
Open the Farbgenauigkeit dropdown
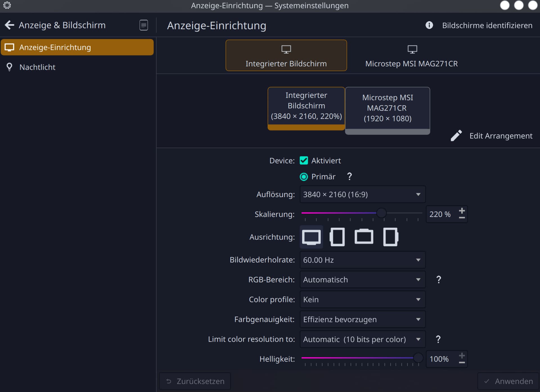click(x=362, y=319)
